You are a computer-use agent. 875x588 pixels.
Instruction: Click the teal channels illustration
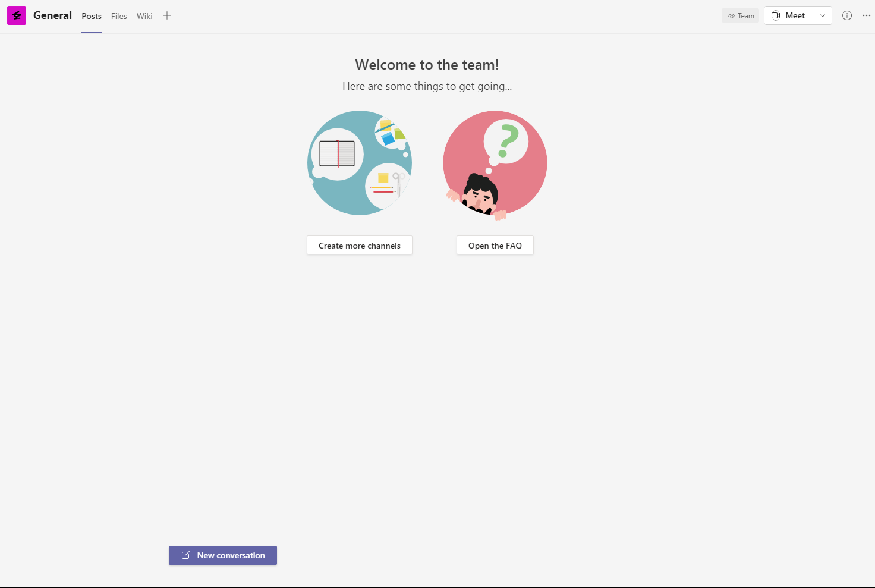359,162
